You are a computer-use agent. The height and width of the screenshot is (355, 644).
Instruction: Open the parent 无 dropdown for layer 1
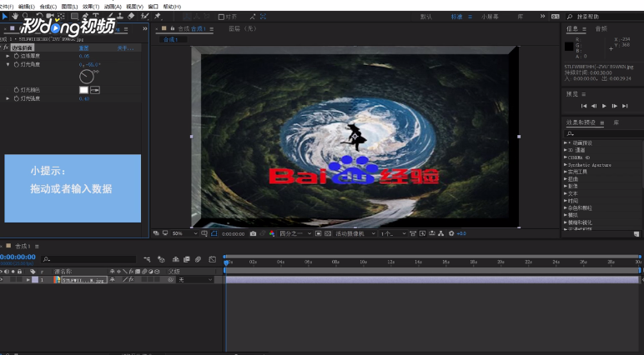(x=195, y=279)
